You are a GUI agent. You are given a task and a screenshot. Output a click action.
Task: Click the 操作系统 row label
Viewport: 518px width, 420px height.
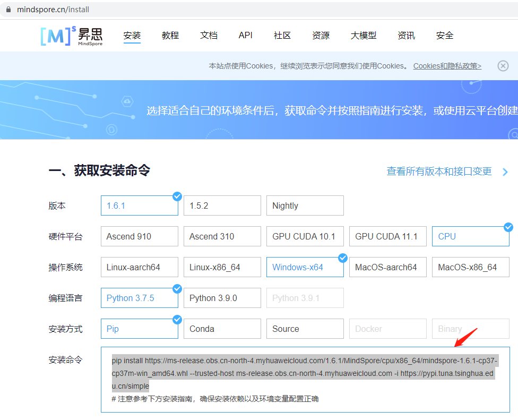(x=65, y=267)
